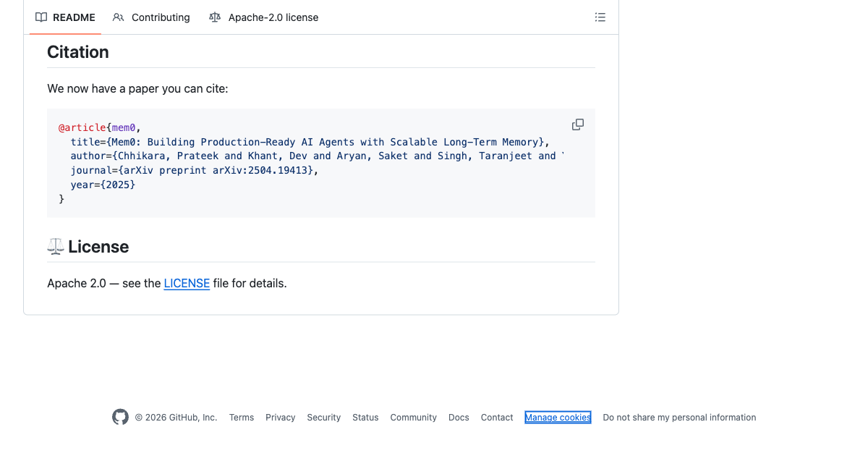This screenshot has height=456, width=868.
Task: Copy the citation BibTeX code
Action: pyautogui.click(x=578, y=124)
